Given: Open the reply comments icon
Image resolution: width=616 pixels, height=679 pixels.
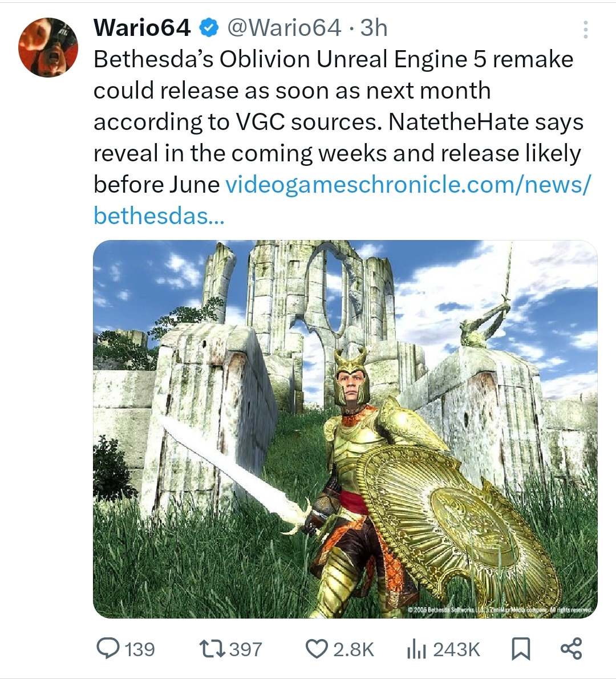Looking at the screenshot, I should pos(107,649).
